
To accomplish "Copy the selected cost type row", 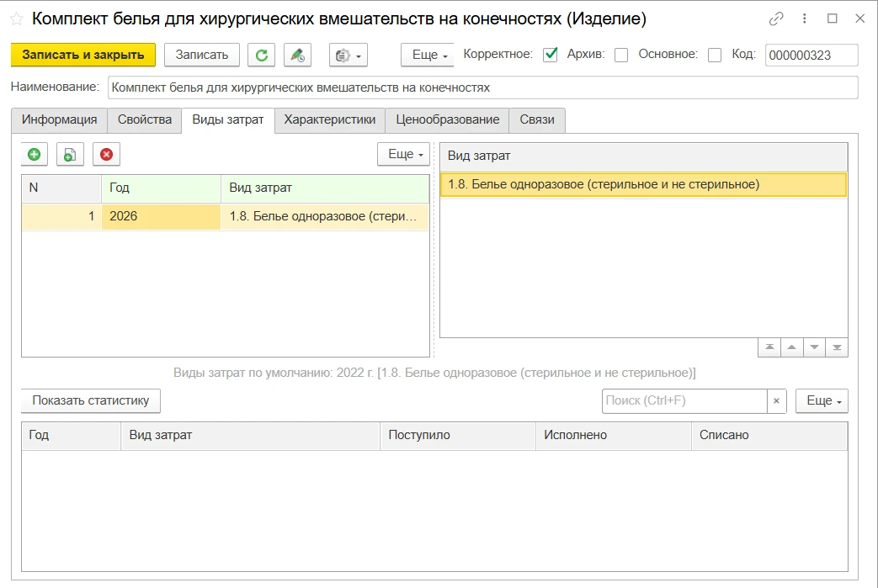I will 70,154.
